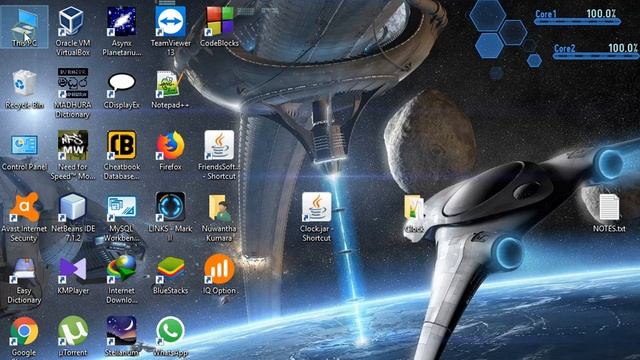Select the FriendsSoft Java shortcut
Viewport: 640px width, 360px height.
tap(220, 156)
